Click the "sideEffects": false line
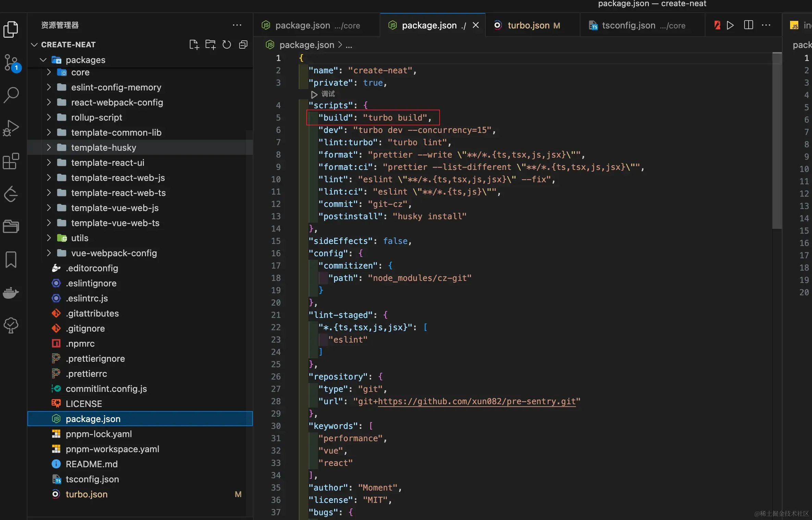Image resolution: width=812 pixels, height=520 pixels. 360,241
